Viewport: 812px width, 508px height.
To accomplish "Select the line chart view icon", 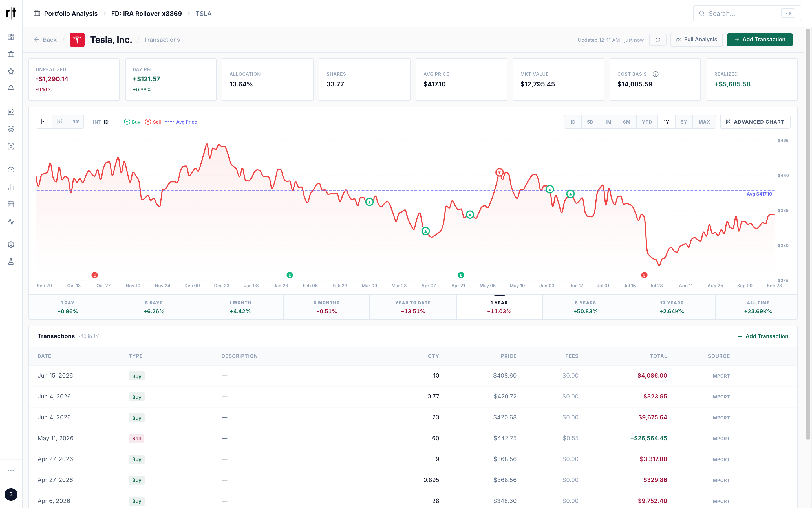I will tap(44, 122).
